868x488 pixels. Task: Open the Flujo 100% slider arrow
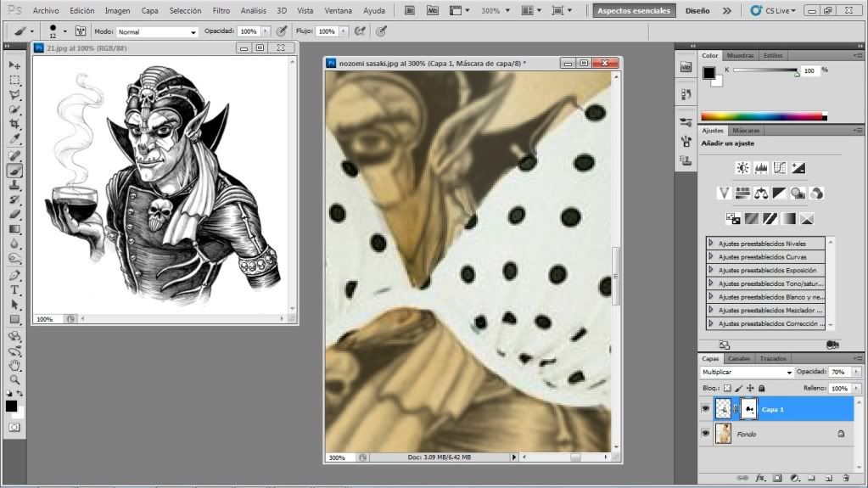tap(344, 31)
